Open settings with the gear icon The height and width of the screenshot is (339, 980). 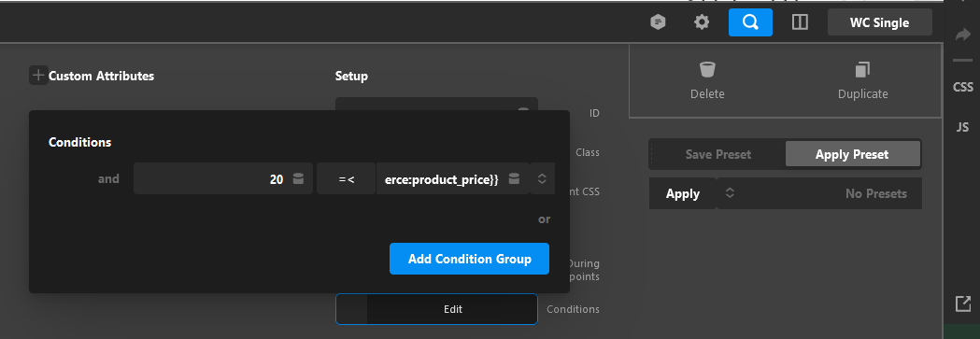pos(702,22)
